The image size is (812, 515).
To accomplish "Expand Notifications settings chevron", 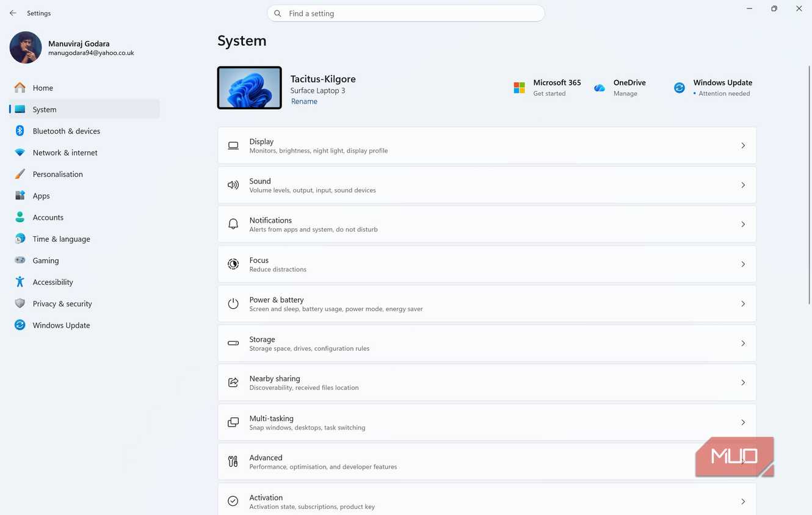I will [743, 225].
